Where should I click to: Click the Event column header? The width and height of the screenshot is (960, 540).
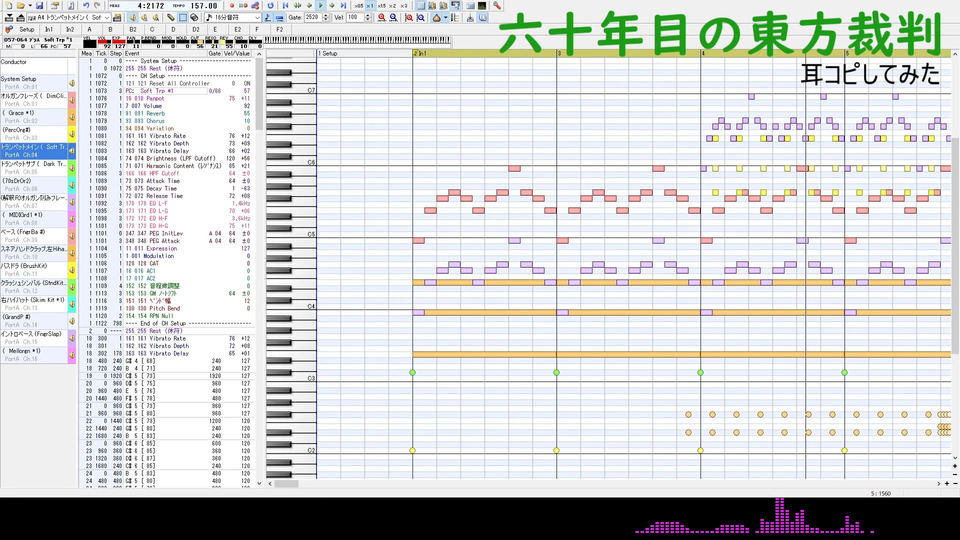(165, 53)
